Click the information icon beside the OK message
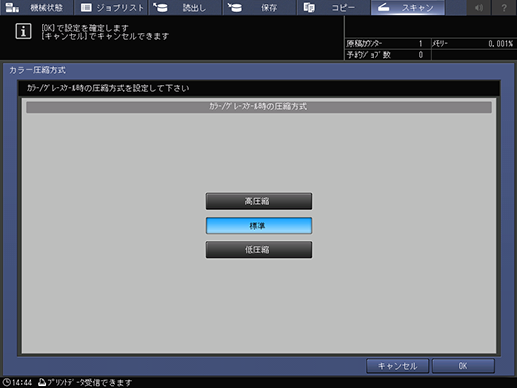The height and width of the screenshot is (388, 517). (x=23, y=31)
